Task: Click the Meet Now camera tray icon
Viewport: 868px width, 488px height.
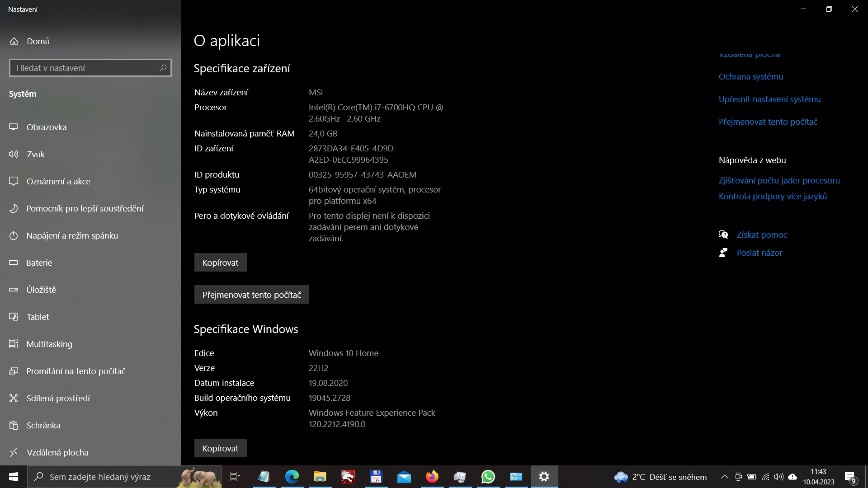Action: pos(738,477)
